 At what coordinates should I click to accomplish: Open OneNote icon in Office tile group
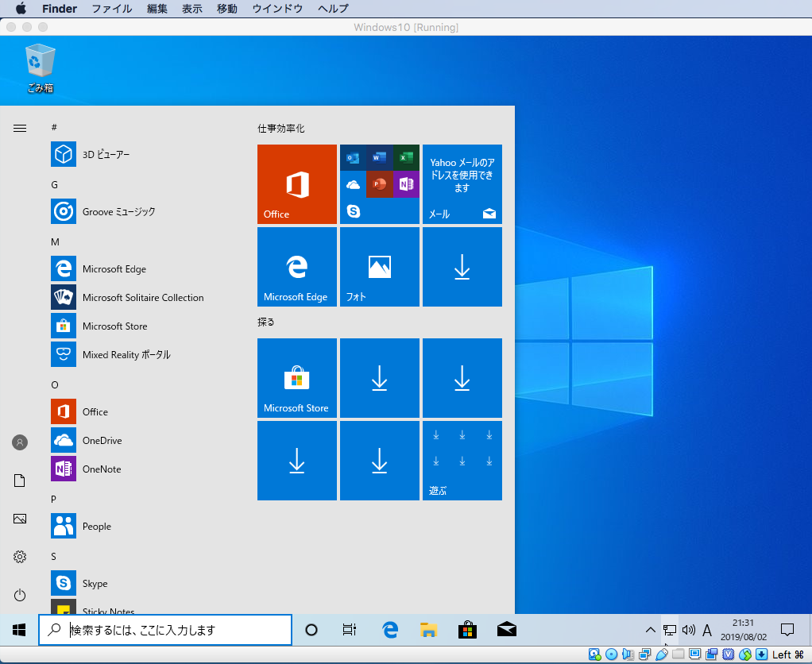tap(406, 184)
